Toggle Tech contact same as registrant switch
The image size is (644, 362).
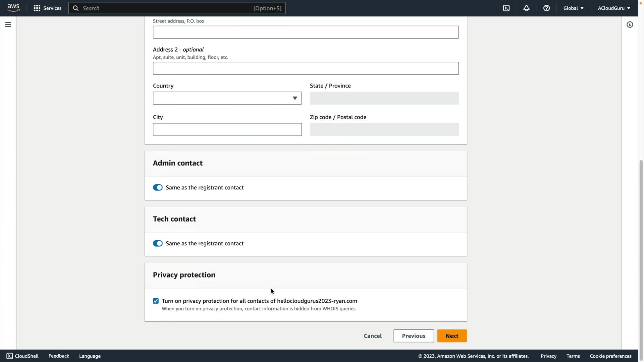tap(158, 243)
